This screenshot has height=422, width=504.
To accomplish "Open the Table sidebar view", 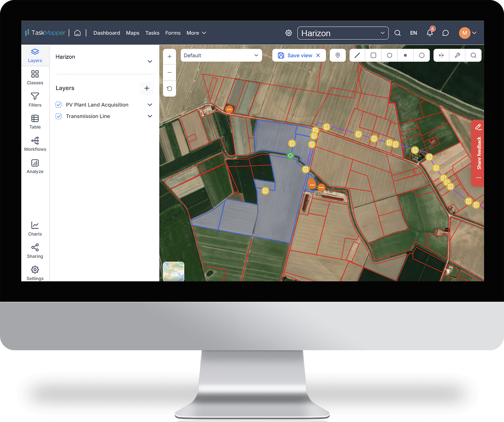I will [35, 122].
